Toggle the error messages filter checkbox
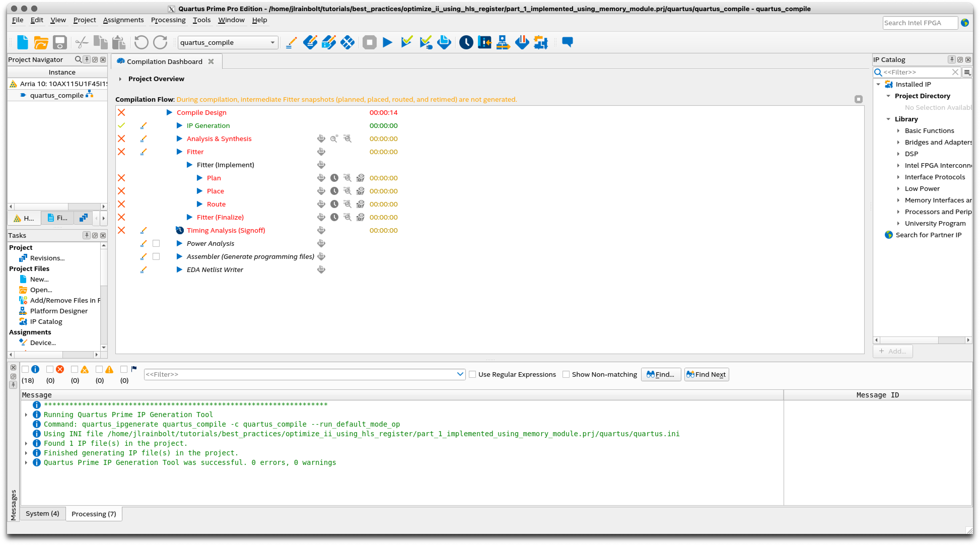Screen dimensions: 980x545 pos(49,369)
